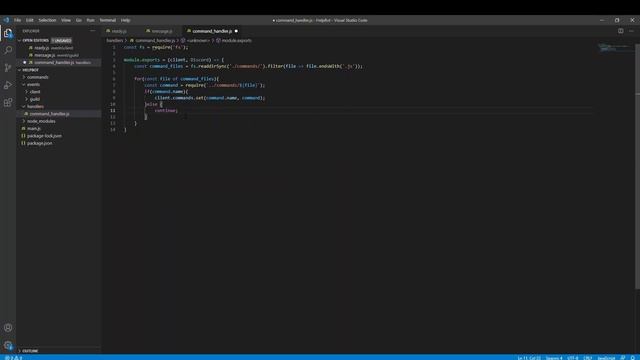Screen dimensions: 640x360
Task: Select the command_handler.js tab
Action: click(212, 31)
